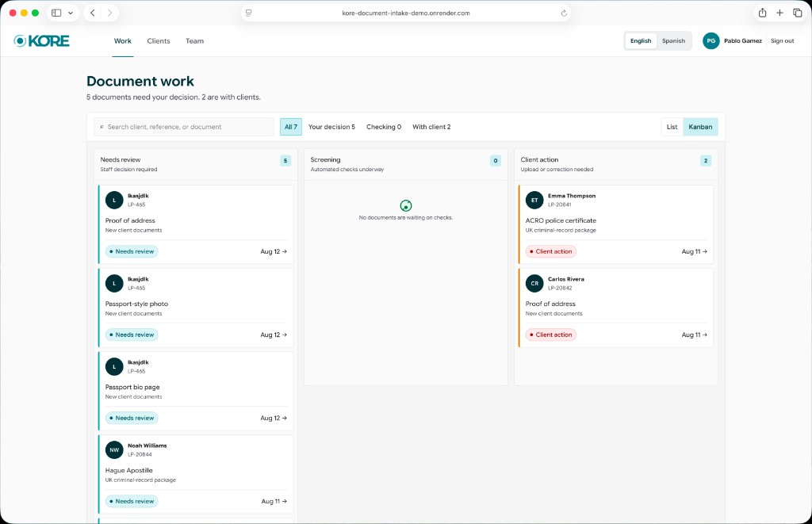The width and height of the screenshot is (812, 524).
Task: Open the Team tab
Action: point(195,41)
